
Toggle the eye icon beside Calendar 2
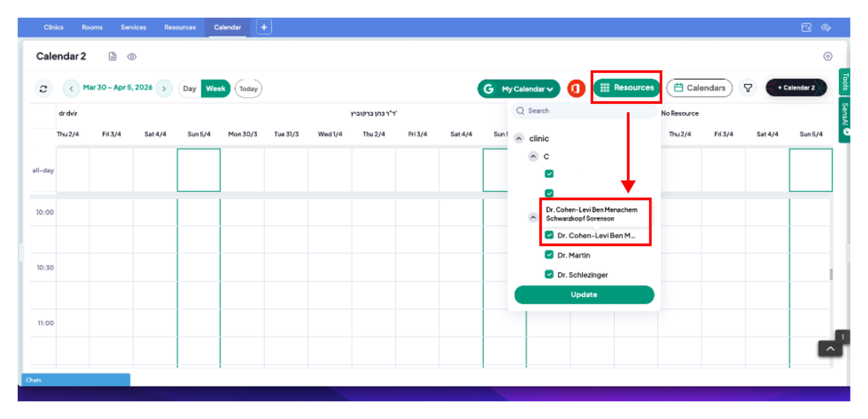coord(132,57)
